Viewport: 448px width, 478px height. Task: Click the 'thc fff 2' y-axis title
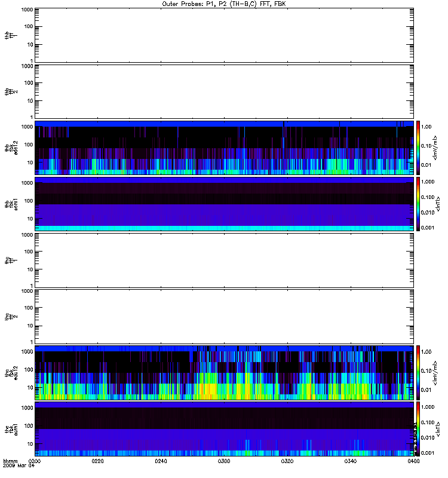[11, 317]
